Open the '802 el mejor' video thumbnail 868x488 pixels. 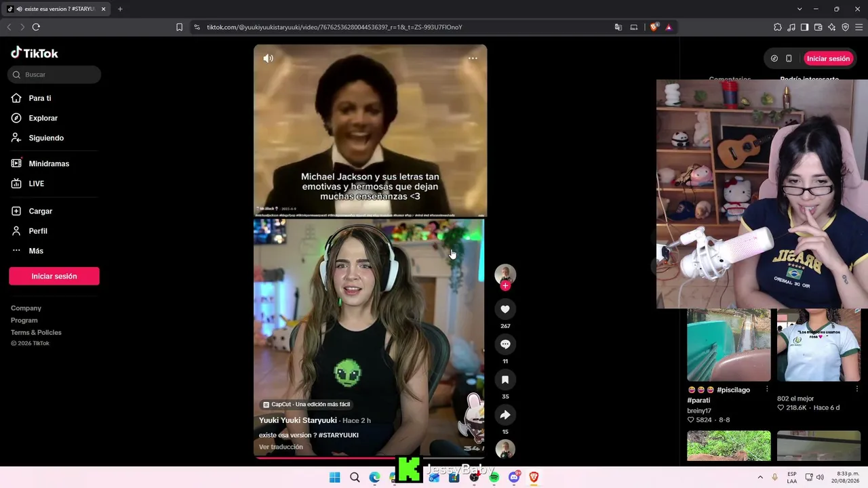[818, 345]
